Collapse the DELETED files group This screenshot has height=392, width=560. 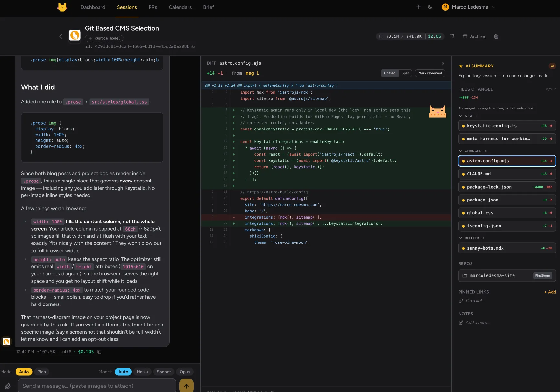[461, 238]
